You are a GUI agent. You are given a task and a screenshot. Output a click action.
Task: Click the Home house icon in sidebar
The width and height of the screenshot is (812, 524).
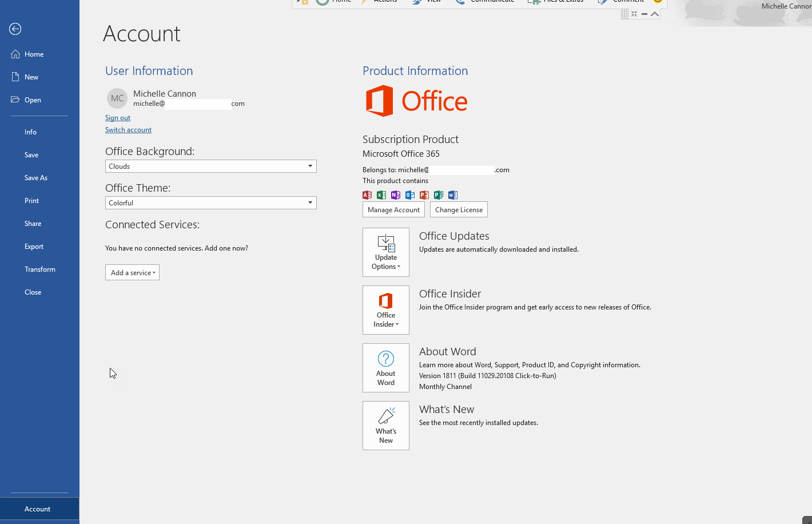point(15,54)
